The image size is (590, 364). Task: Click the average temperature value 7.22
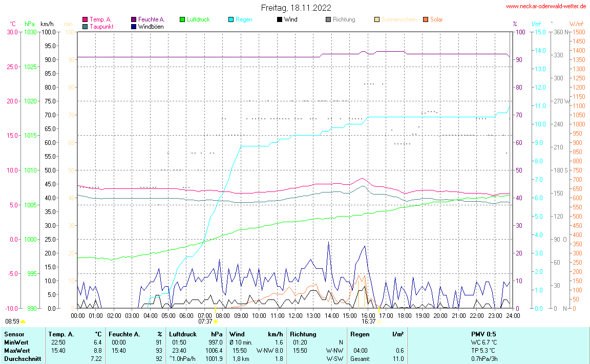[x=96, y=359]
